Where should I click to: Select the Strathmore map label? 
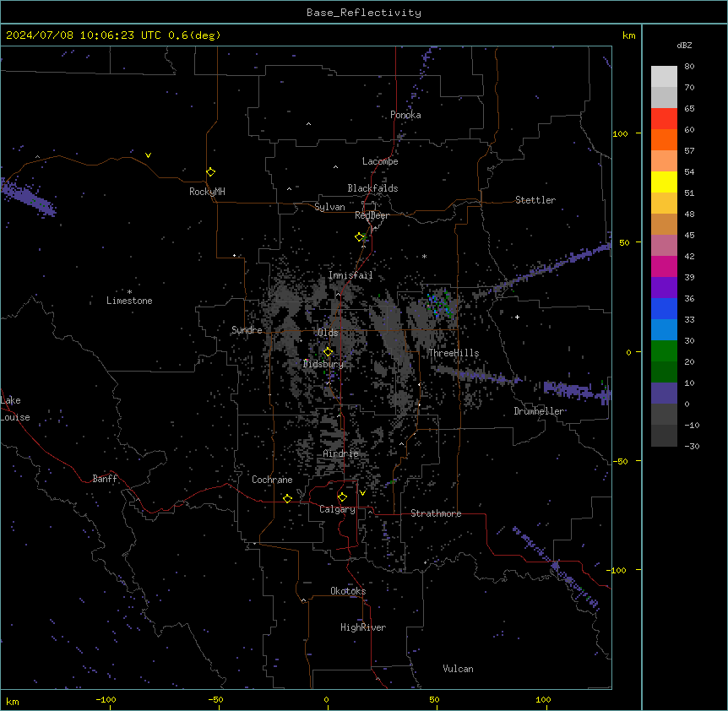tap(436, 513)
